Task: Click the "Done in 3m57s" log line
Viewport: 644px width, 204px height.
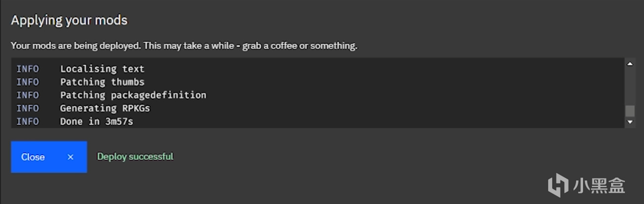Action: tap(96, 121)
